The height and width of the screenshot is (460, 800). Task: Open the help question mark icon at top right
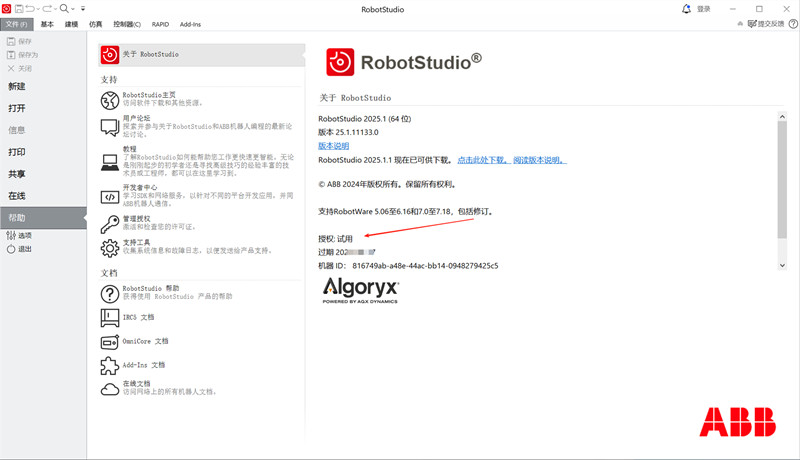click(x=793, y=24)
